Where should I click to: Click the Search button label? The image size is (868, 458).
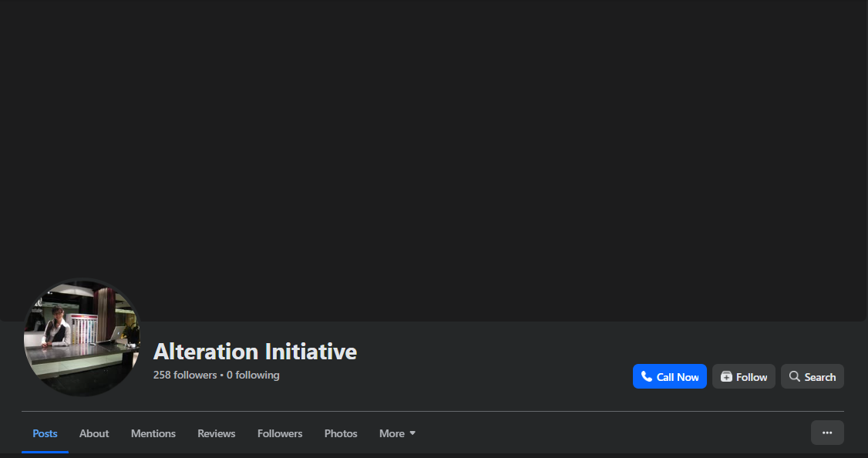[x=820, y=377]
